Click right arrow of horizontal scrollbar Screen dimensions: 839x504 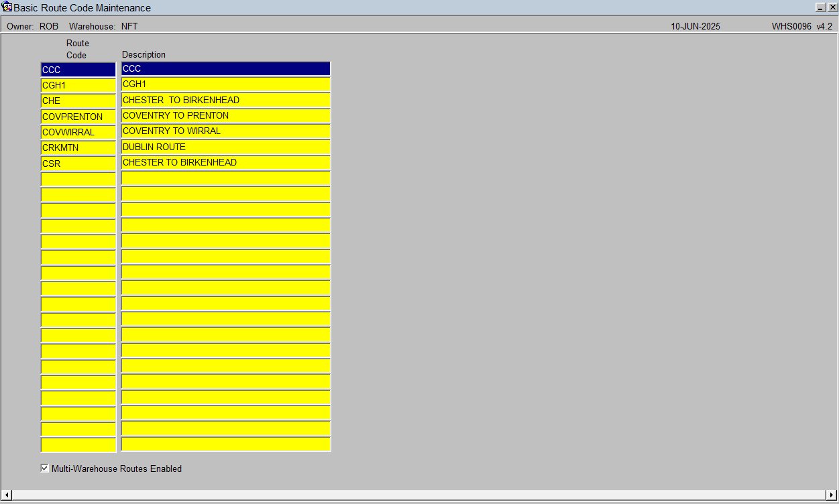point(832,495)
